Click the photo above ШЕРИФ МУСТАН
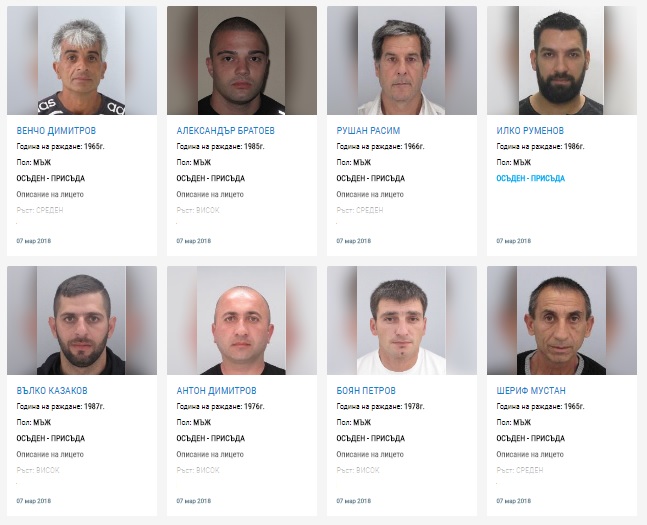The width and height of the screenshot is (647, 525). tap(562, 320)
